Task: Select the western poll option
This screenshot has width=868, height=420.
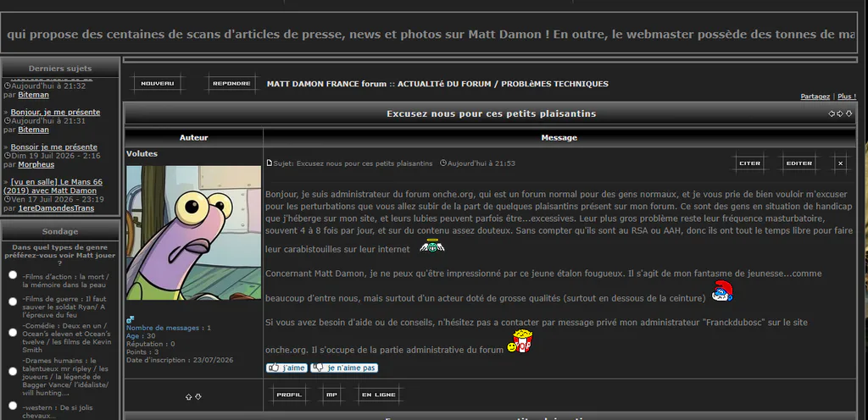Action: coord(13,406)
